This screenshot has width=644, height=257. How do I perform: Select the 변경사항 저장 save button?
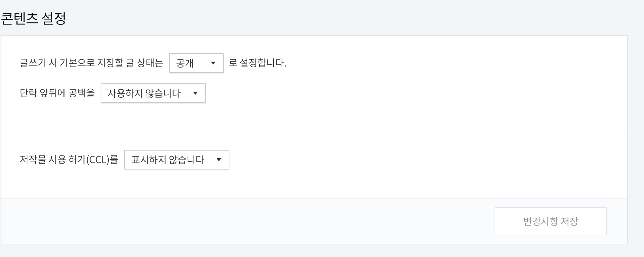[x=550, y=221]
